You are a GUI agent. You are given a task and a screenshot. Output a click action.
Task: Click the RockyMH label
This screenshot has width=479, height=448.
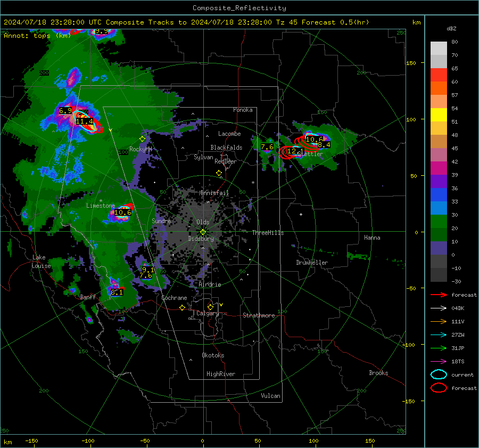(x=141, y=149)
